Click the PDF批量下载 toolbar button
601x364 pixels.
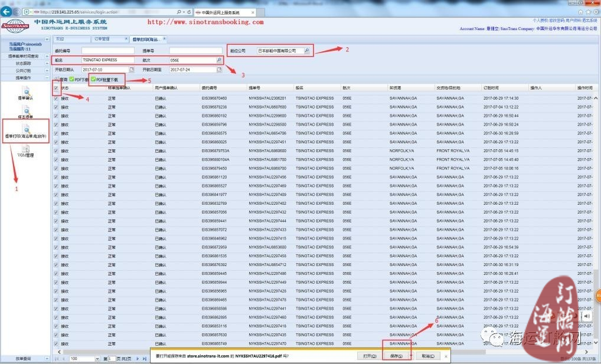point(104,80)
